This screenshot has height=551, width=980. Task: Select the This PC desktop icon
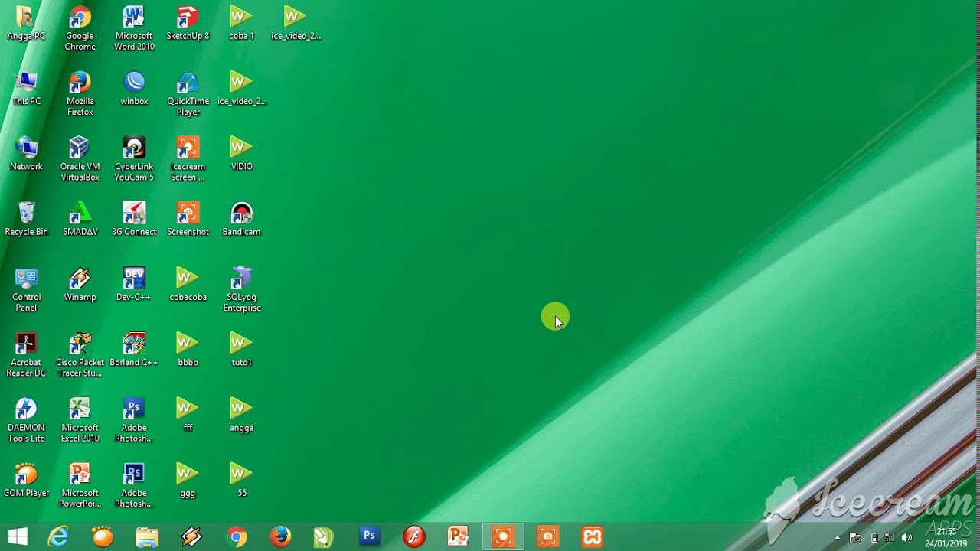click(26, 89)
